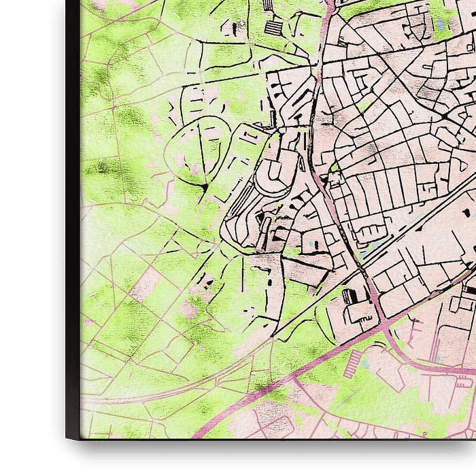Click the black triangular junction below oval road

204,186
